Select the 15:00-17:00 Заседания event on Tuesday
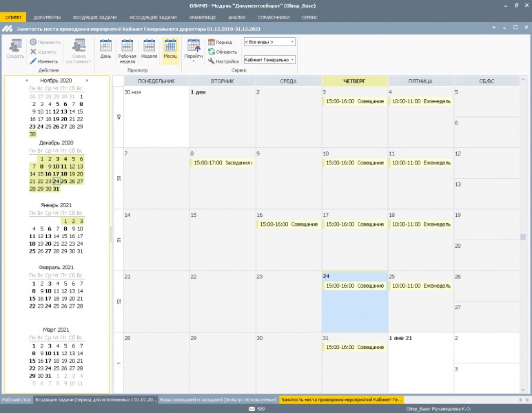This screenshot has width=532, height=413. coord(222,163)
